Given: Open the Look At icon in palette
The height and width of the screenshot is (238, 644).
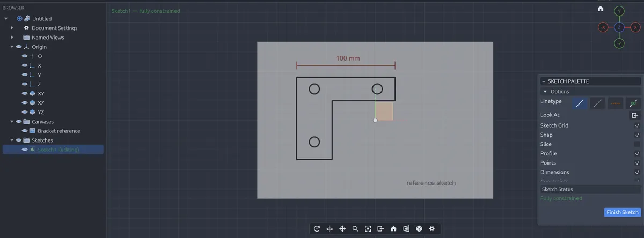Looking at the screenshot, I should coord(635,115).
